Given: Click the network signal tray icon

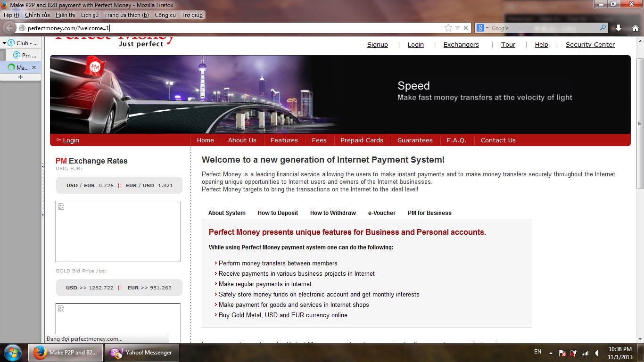Looking at the screenshot, I should (x=585, y=353).
